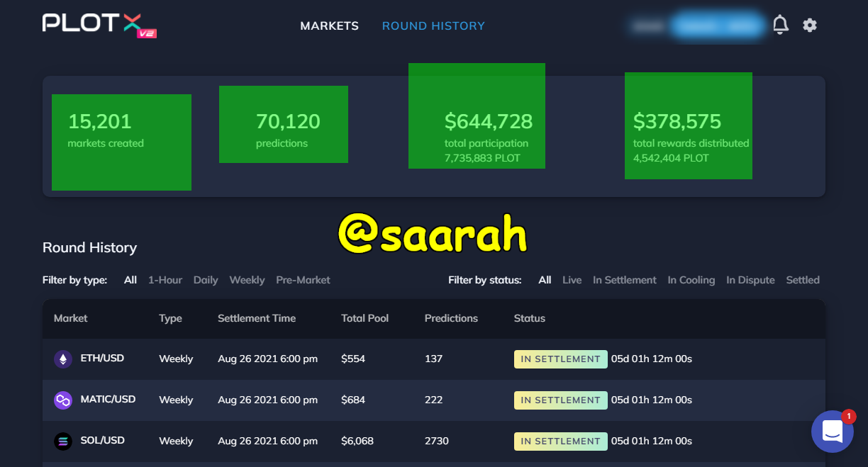Show rounds In Settlement
The height and width of the screenshot is (467, 868).
(625, 280)
